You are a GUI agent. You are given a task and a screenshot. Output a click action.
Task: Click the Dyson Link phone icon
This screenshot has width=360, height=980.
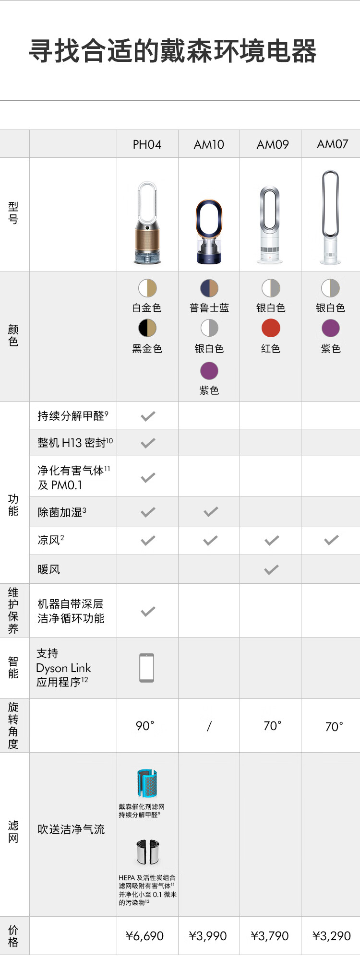[x=147, y=667]
